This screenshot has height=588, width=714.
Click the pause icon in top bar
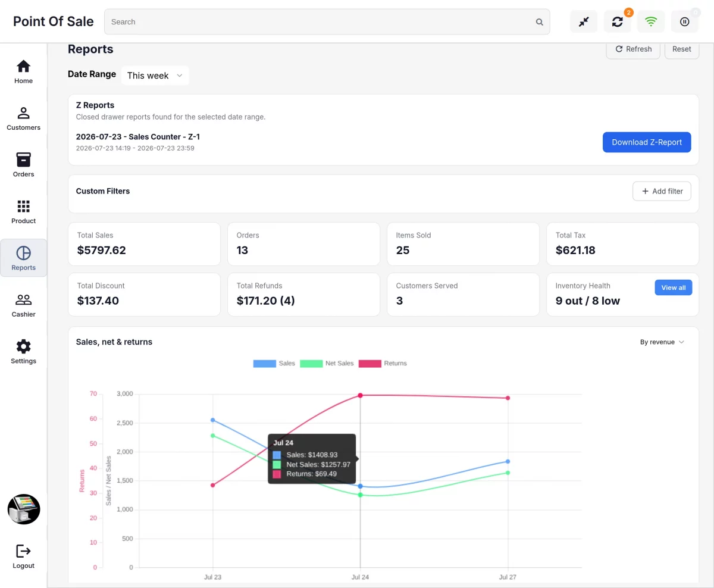pyautogui.click(x=685, y=21)
